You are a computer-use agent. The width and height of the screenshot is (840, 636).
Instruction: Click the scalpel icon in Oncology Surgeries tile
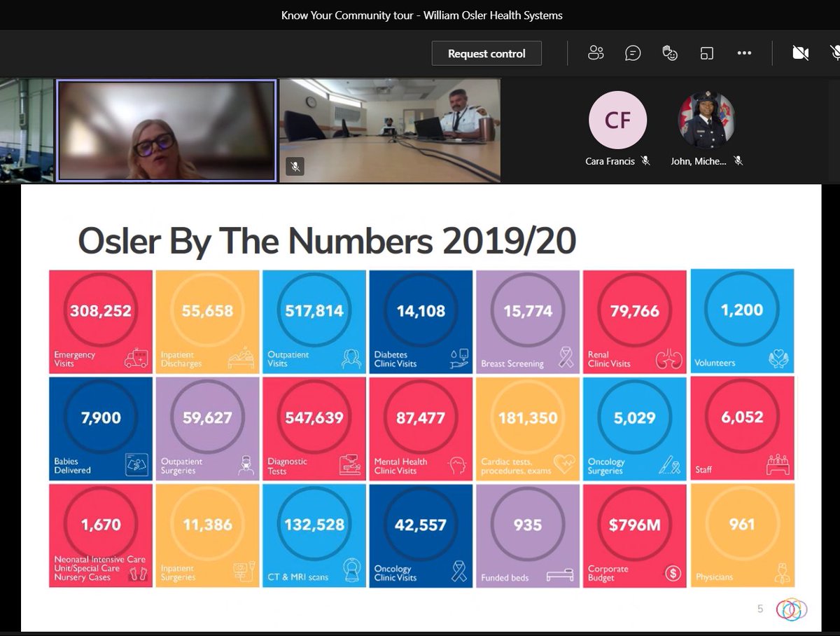(x=670, y=466)
